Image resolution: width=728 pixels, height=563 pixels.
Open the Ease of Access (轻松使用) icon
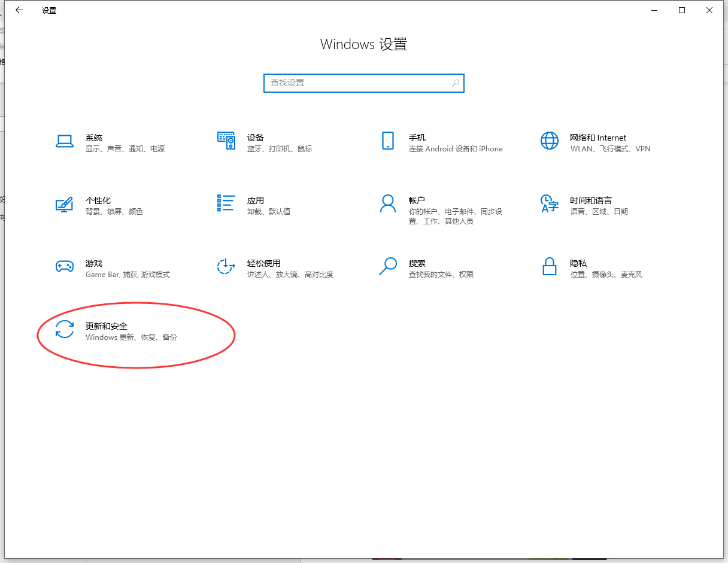(226, 267)
